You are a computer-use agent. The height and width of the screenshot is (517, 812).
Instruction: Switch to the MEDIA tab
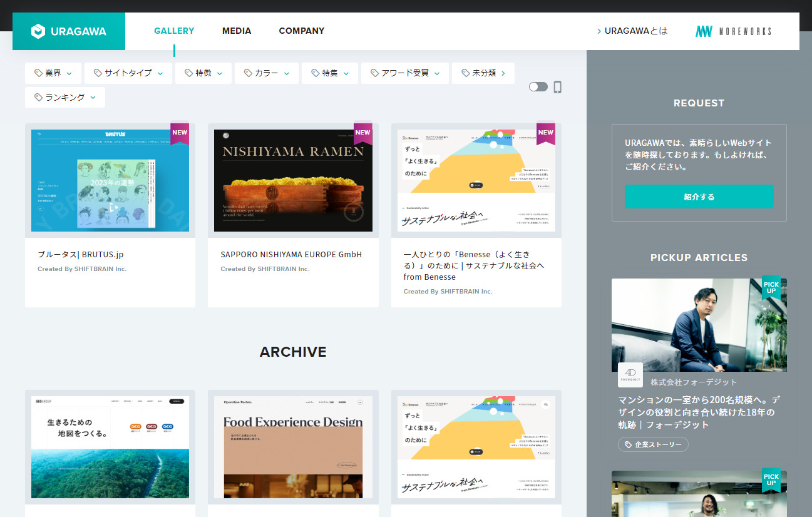pos(237,31)
